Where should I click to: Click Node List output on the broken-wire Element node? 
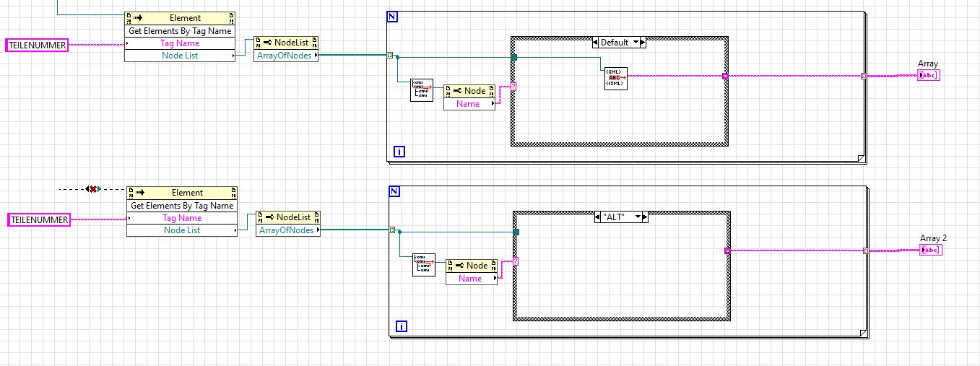pyautogui.click(x=182, y=230)
